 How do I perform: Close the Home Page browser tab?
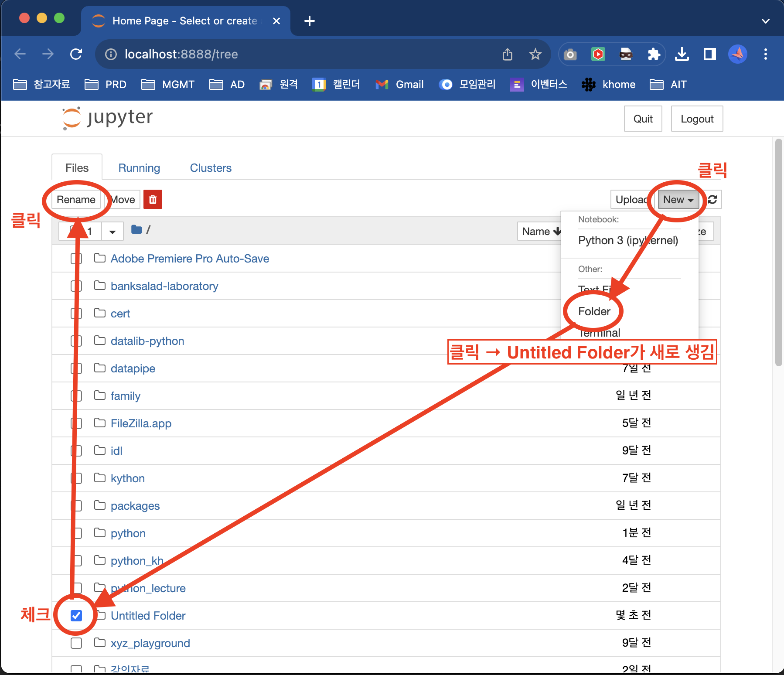coord(276,21)
